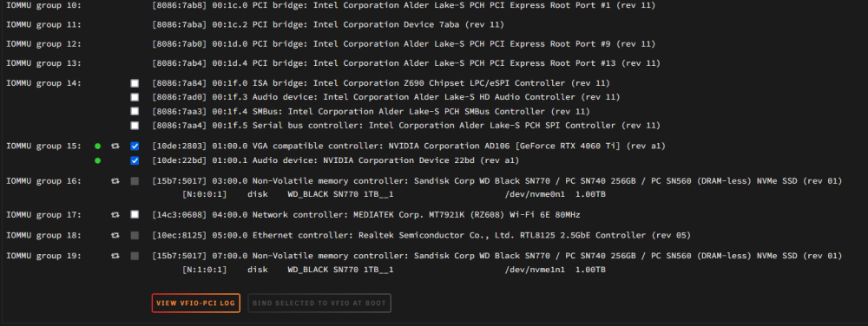Click the reset icon for IOMMU group 19
Screen dimensions: 868x326
115,257
